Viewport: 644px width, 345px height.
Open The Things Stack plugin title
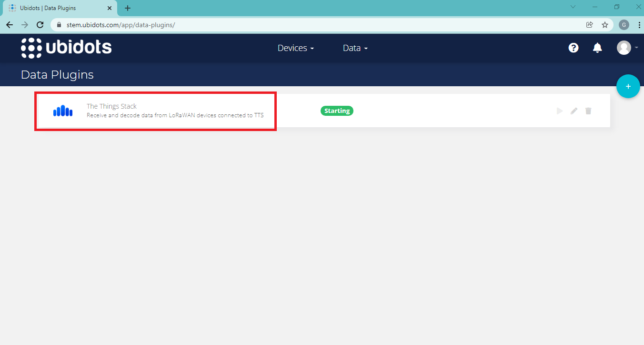pyautogui.click(x=111, y=106)
